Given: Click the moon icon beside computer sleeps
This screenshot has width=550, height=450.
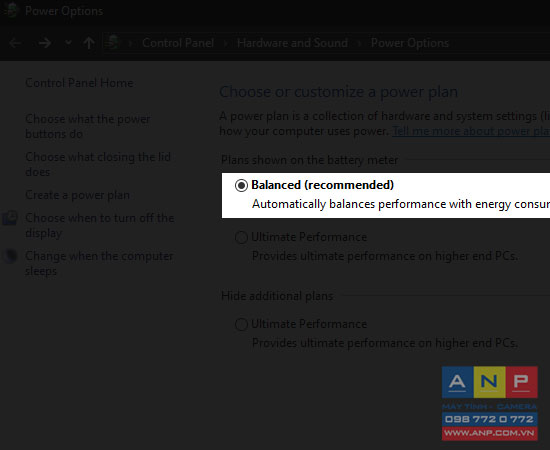Looking at the screenshot, I should point(10,256).
